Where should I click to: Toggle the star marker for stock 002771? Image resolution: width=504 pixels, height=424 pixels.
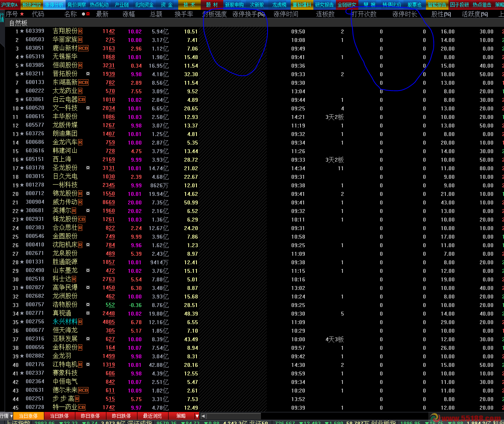point(22,313)
